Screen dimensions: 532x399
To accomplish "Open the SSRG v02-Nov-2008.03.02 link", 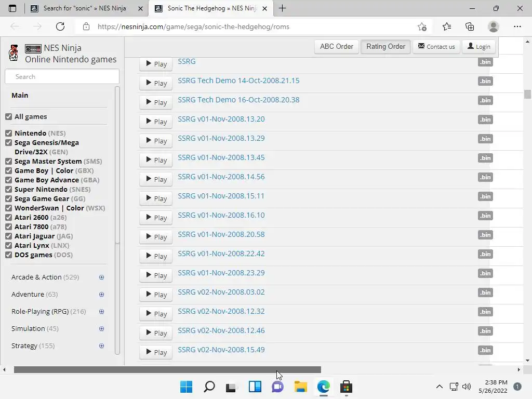I will (x=221, y=292).
